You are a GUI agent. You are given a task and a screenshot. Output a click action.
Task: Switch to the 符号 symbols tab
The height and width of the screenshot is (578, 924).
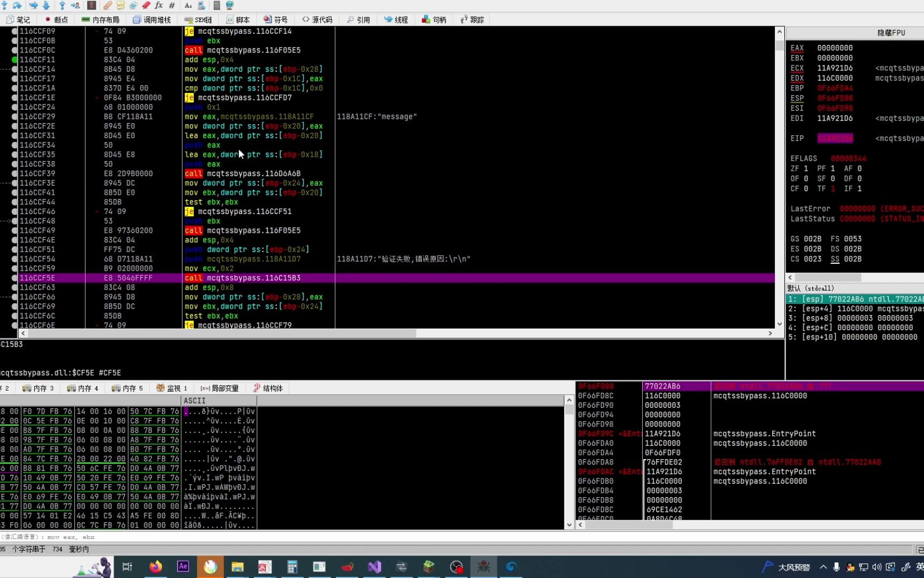click(x=276, y=20)
